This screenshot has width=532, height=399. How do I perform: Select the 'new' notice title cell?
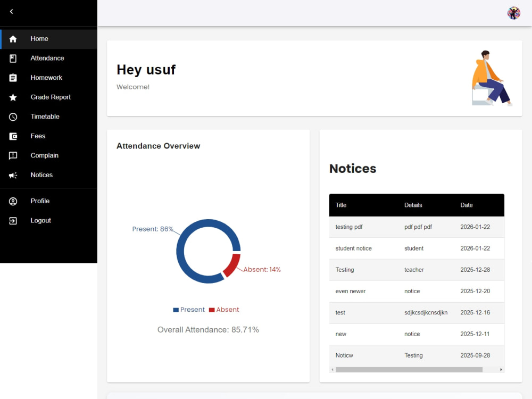click(x=340, y=334)
